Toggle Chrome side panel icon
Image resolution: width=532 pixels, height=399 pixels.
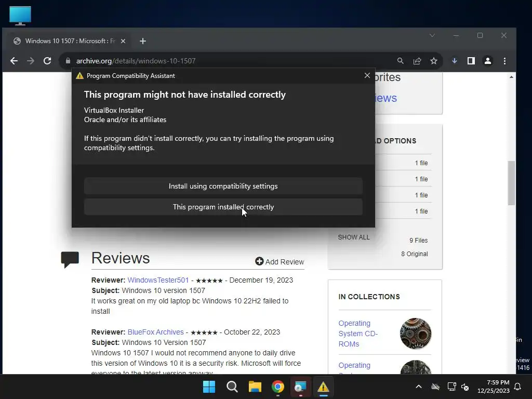coord(471,61)
